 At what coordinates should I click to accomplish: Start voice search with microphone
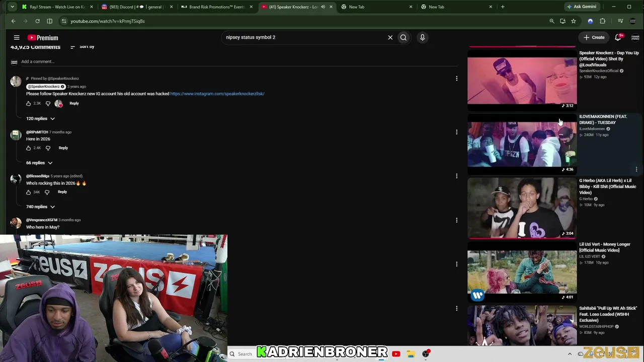click(423, 37)
